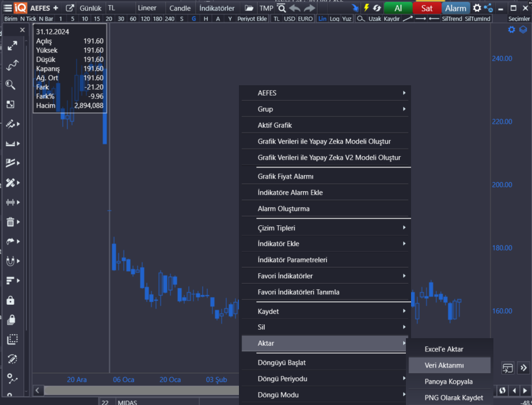Open the chart in an external window
The height and width of the screenshot is (405, 532).
coord(70,8)
